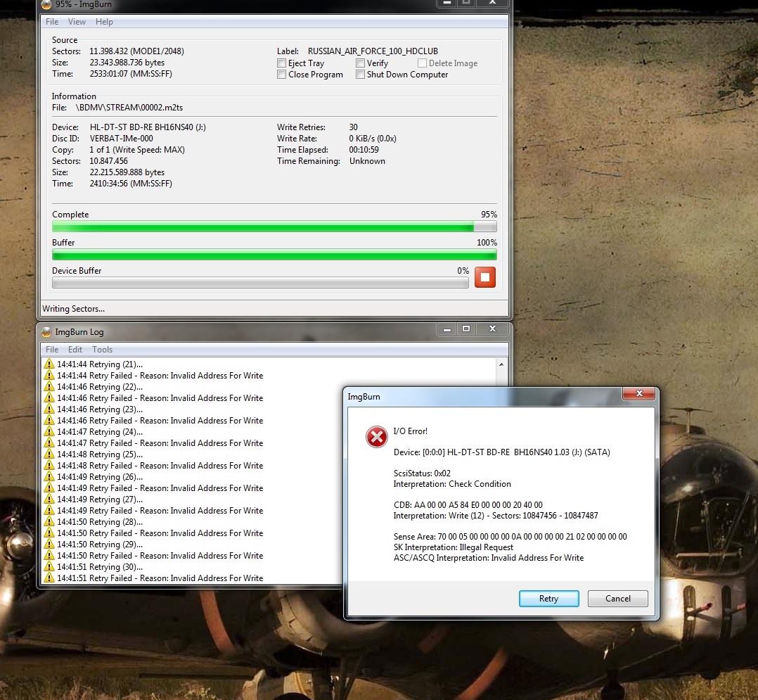The image size is (758, 700).
Task: Click warning icon beside Retrying (25)
Action: 49,454
